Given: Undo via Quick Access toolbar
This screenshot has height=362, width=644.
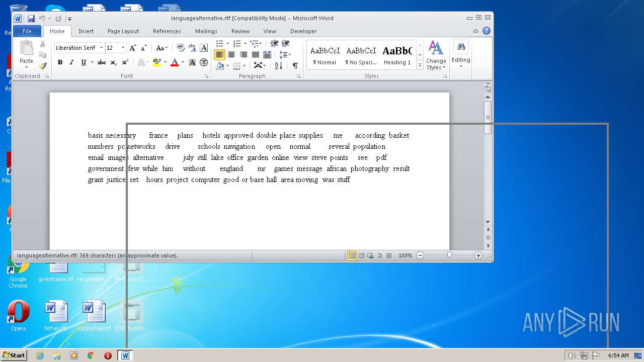Looking at the screenshot, I should click(42, 19).
